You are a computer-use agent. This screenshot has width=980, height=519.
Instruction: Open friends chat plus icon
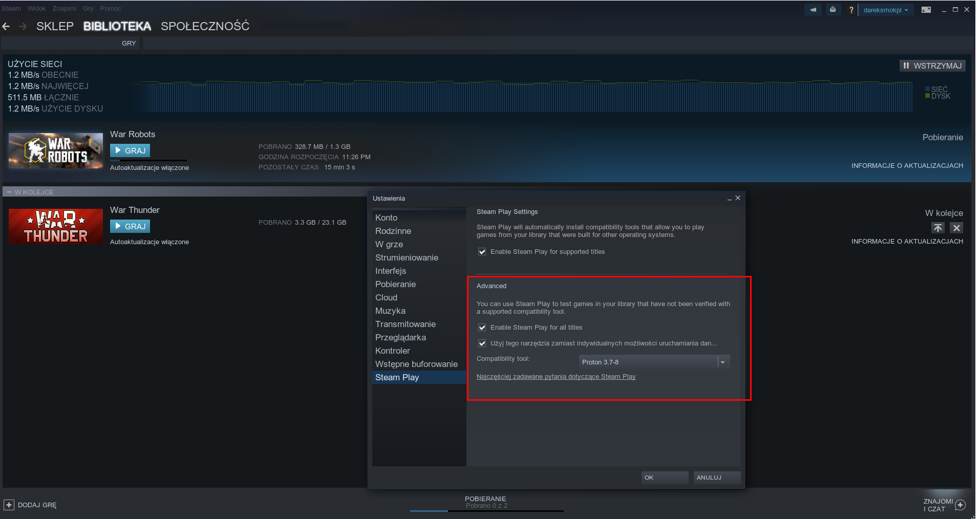pos(961,505)
